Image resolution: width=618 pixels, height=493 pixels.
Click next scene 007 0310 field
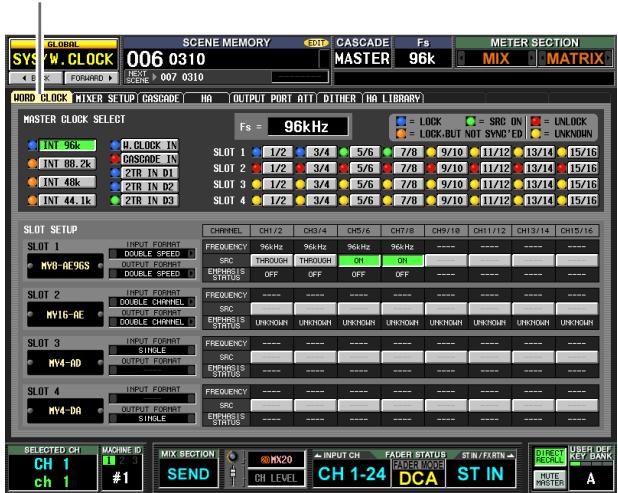coord(181,77)
